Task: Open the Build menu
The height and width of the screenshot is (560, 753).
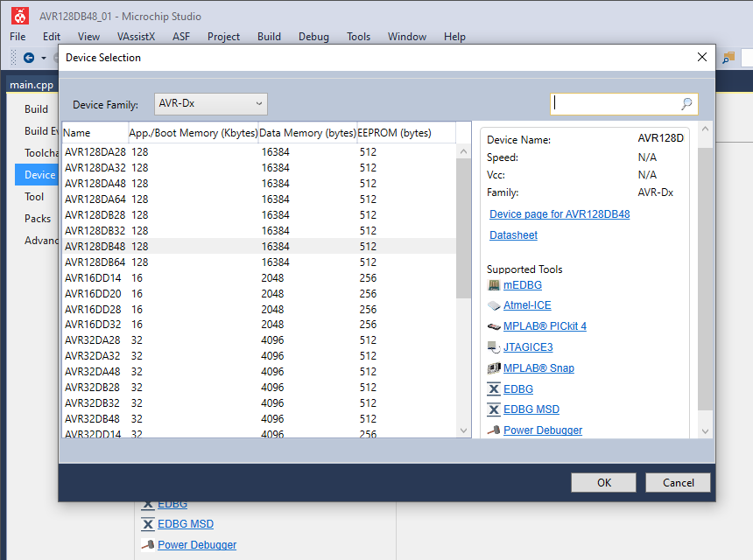Action: pyautogui.click(x=269, y=37)
